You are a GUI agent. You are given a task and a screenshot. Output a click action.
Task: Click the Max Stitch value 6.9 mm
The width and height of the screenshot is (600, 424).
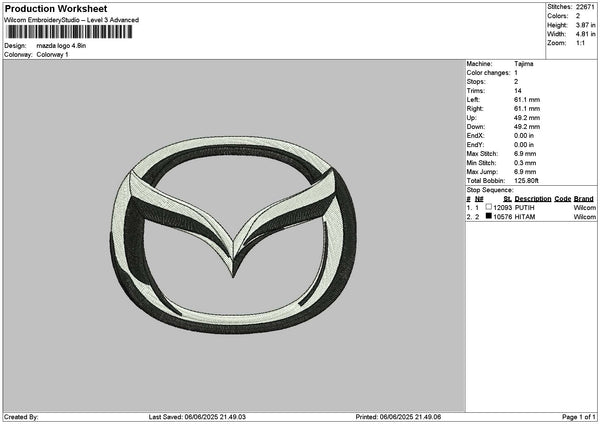[x=525, y=154]
